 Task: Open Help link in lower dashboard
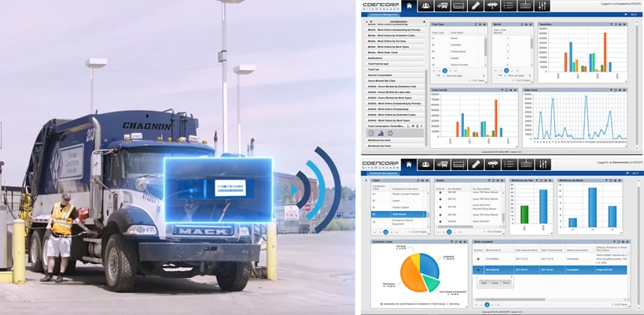point(634,173)
